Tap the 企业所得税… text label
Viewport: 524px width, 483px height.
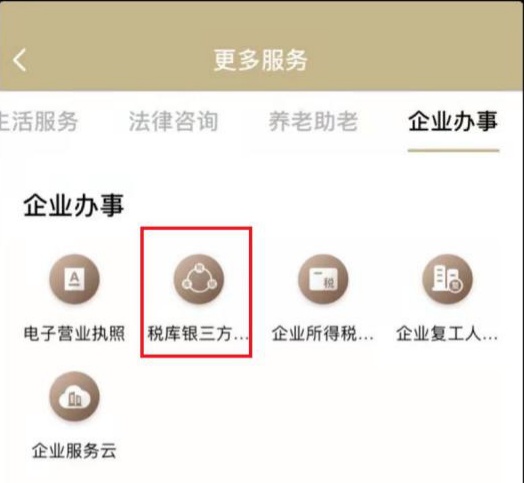click(x=323, y=334)
